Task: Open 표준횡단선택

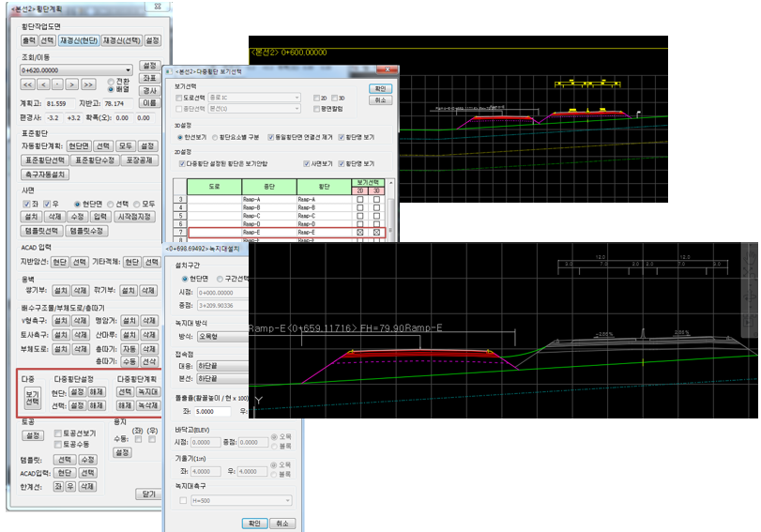Action: pos(45,160)
